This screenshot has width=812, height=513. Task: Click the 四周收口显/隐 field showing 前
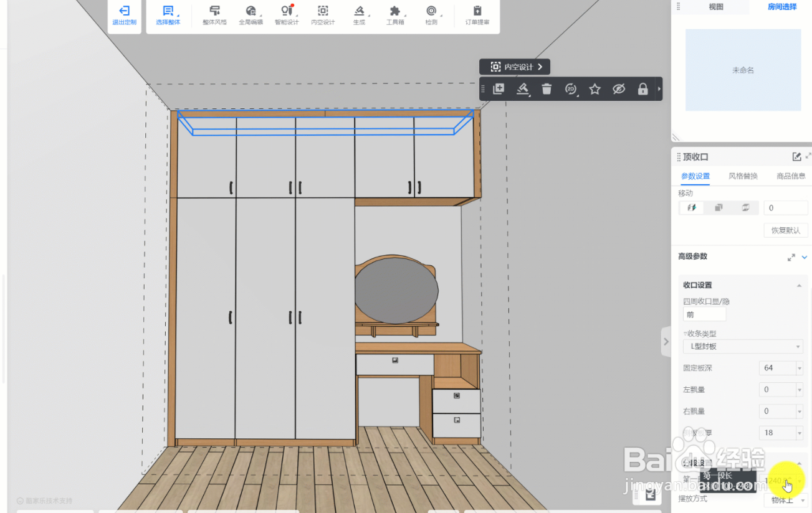(704, 314)
